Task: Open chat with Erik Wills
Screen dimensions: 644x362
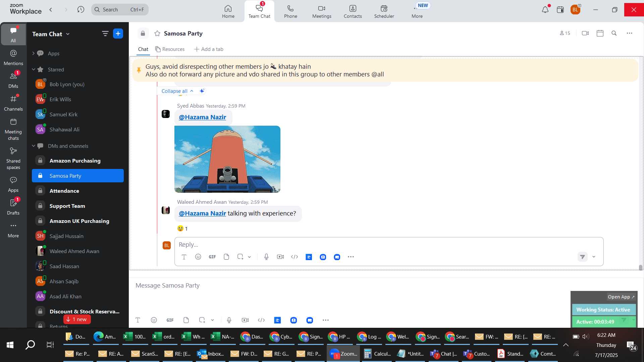Action: [x=78, y=99]
